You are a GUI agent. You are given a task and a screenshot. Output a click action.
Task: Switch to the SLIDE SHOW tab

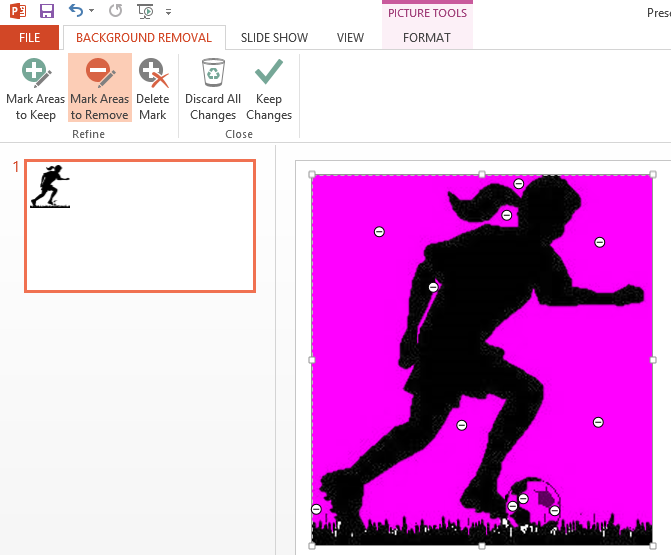(274, 38)
